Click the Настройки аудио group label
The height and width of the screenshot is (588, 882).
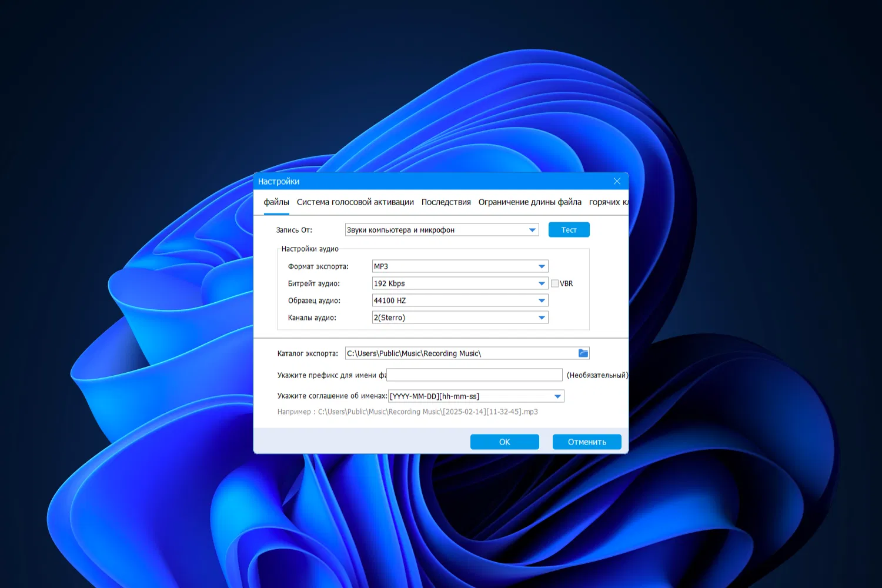[310, 249]
